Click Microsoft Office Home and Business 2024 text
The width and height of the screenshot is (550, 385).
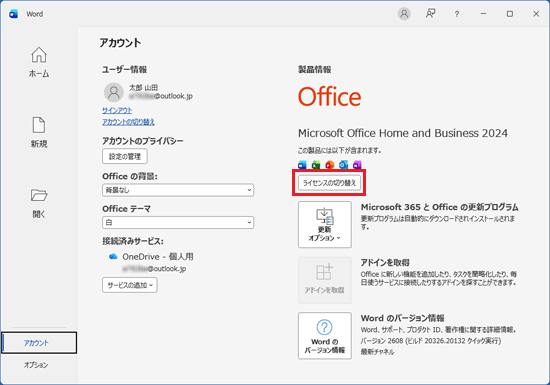[x=403, y=133]
